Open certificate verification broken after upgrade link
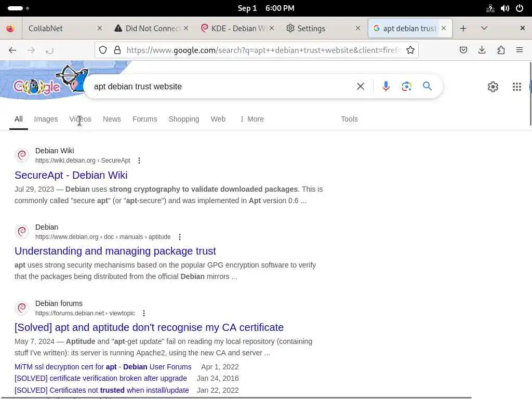The height and width of the screenshot is (399, 532). click(100, 378)
